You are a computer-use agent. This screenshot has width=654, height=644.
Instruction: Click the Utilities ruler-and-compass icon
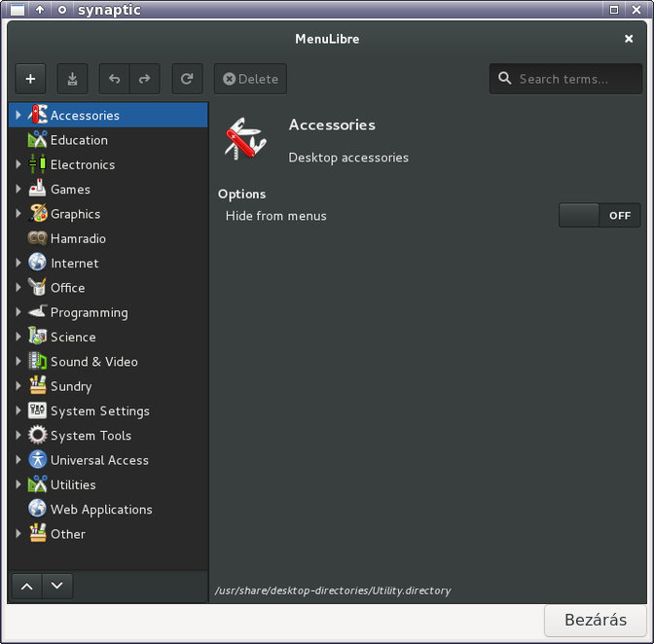(38, 483)
